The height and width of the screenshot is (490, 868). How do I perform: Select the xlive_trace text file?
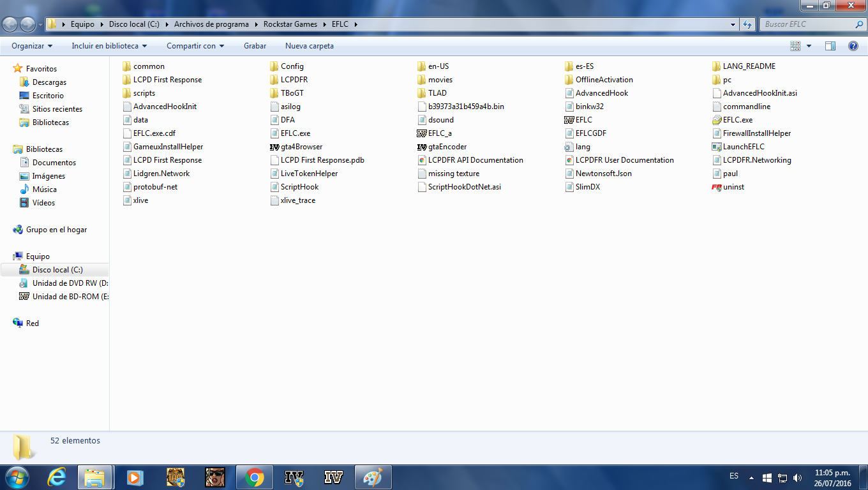coord(293,200)
